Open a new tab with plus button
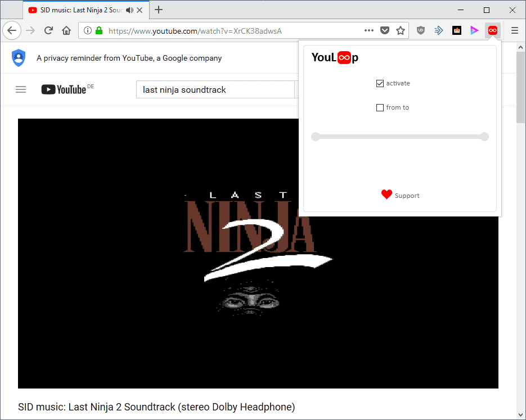Screen dimensions: 526x420 [x=159, y=10]
